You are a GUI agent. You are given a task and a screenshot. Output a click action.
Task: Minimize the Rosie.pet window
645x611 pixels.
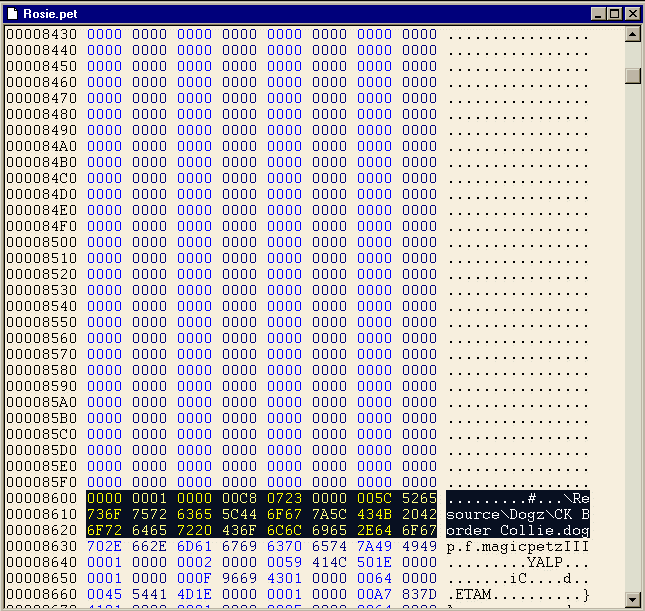pyautogui.click(x=598, y=14)
